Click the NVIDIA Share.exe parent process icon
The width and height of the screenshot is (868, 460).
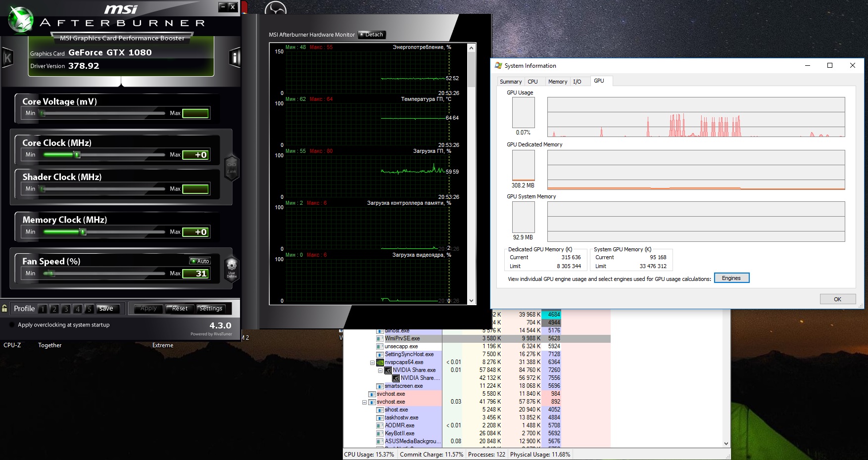tap(388, 370)
